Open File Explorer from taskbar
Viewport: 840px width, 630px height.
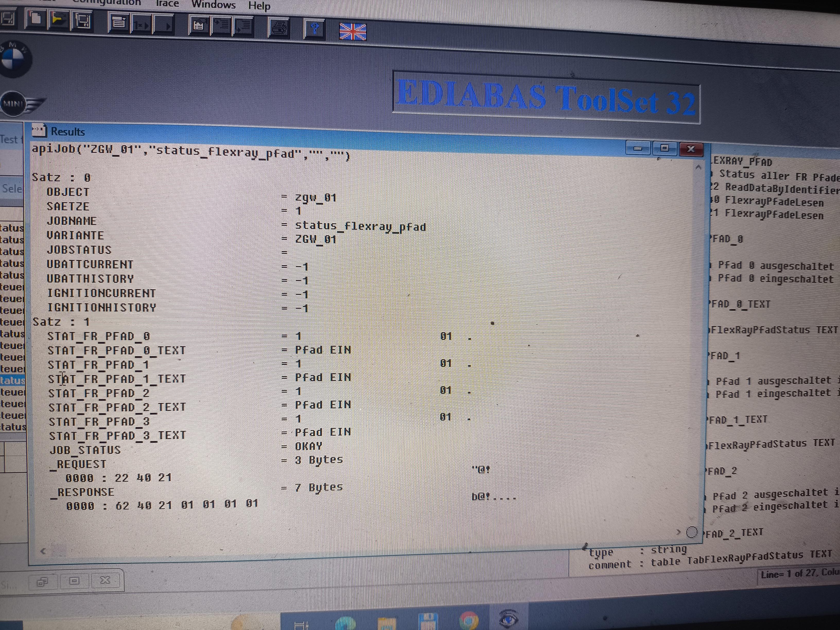coord(387,624)
